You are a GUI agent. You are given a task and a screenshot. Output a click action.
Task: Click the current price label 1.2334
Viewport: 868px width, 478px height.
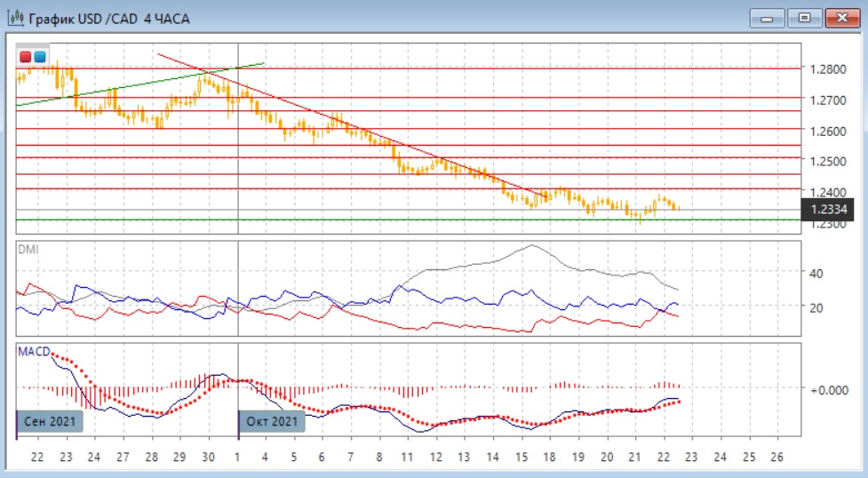(x=827, y=210)
